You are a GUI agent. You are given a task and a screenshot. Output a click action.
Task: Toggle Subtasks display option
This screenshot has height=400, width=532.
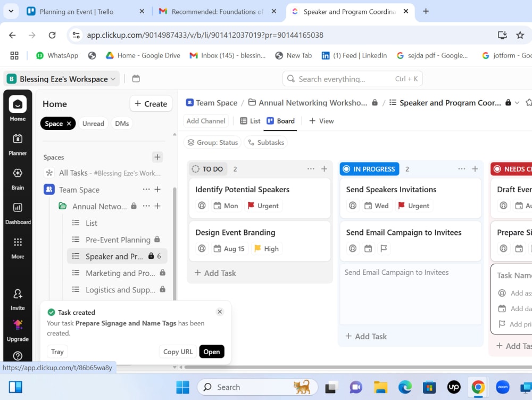pyautogui.click(x=266, y=142)
